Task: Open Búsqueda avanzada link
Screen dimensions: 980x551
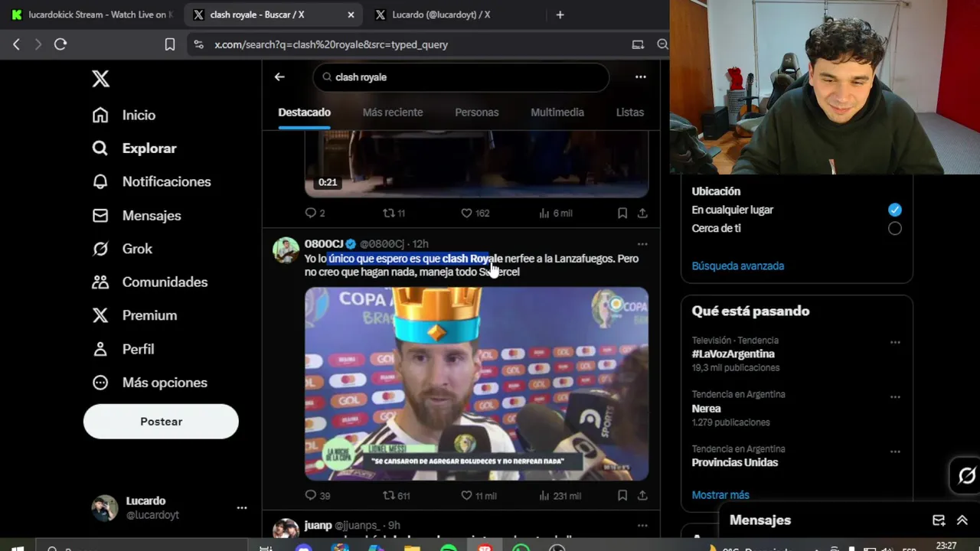Action: pyautogui.click(x=737, y=266)
